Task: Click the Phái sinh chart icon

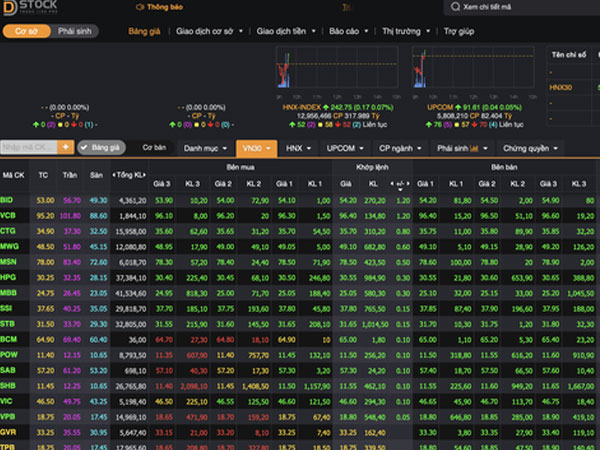Action: coord(474,148)
